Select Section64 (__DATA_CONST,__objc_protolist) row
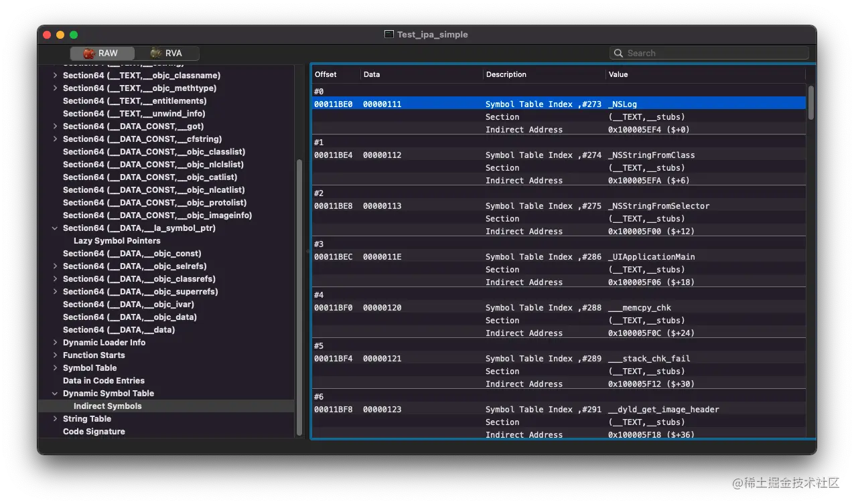Viewport: 854px width, 504px height. click(x=166, y=203)
